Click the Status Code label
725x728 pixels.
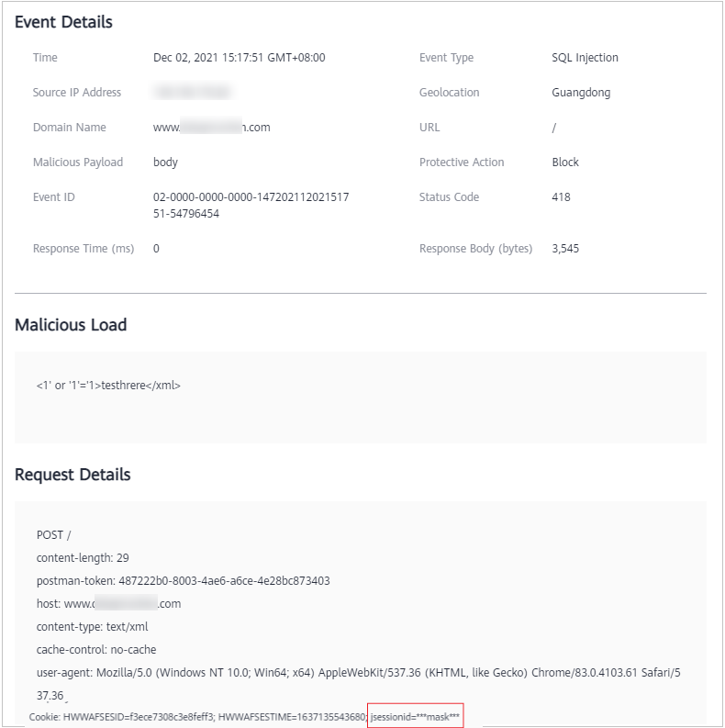(449, 196)
